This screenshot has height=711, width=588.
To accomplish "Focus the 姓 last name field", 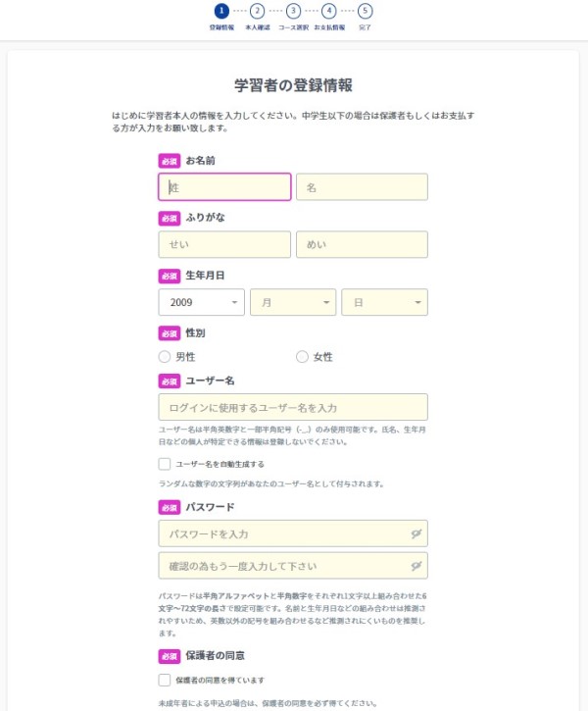I will coord(224,186).
